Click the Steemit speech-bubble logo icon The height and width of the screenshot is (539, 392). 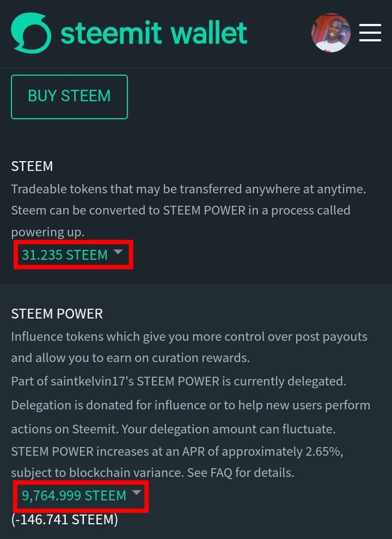[31, 33]
